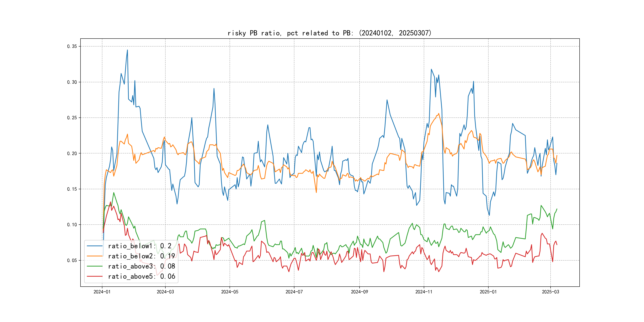Click the 2024-07 x-axis tick label
Image resolution: width=644 pixels, height=322 pixels.
point(294,292)
